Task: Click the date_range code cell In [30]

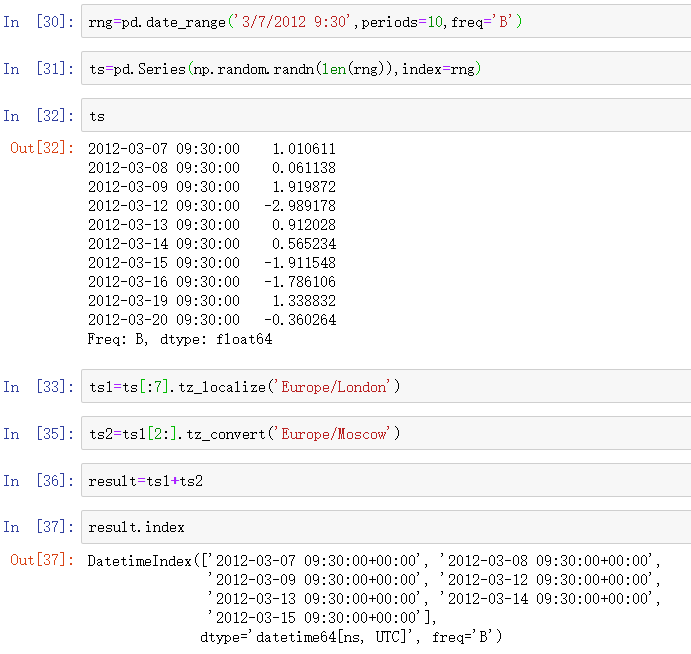Action: (x=386, y=22)
